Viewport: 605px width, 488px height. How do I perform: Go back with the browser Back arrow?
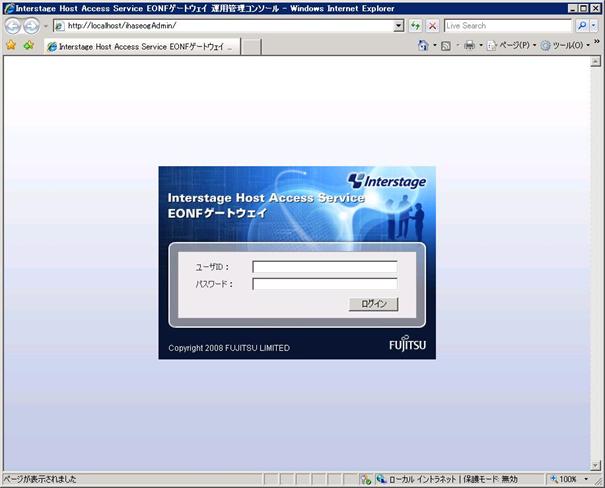pos(13,26)
